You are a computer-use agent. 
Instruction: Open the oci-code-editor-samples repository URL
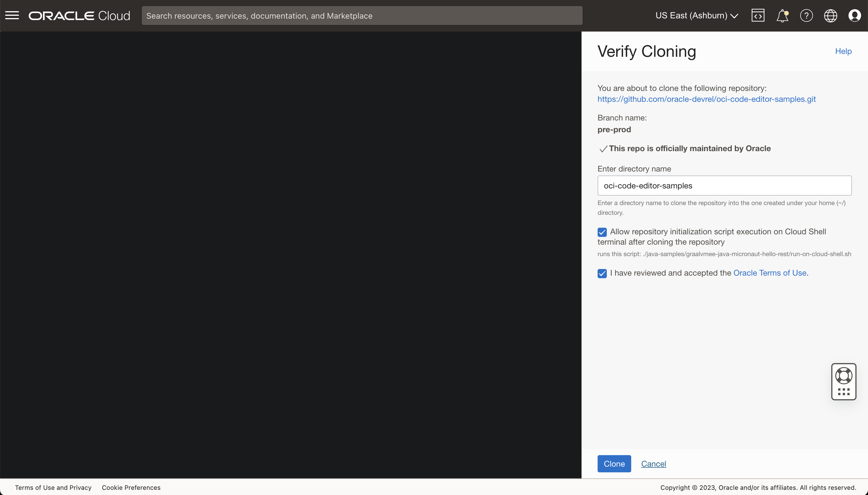point(706,99)
